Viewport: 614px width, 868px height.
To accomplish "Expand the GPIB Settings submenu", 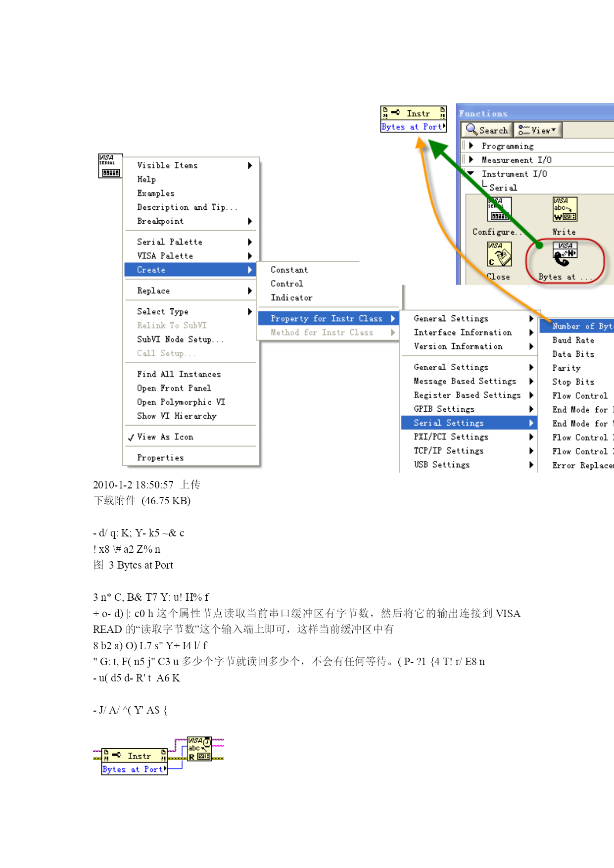I will click(469, 409).
